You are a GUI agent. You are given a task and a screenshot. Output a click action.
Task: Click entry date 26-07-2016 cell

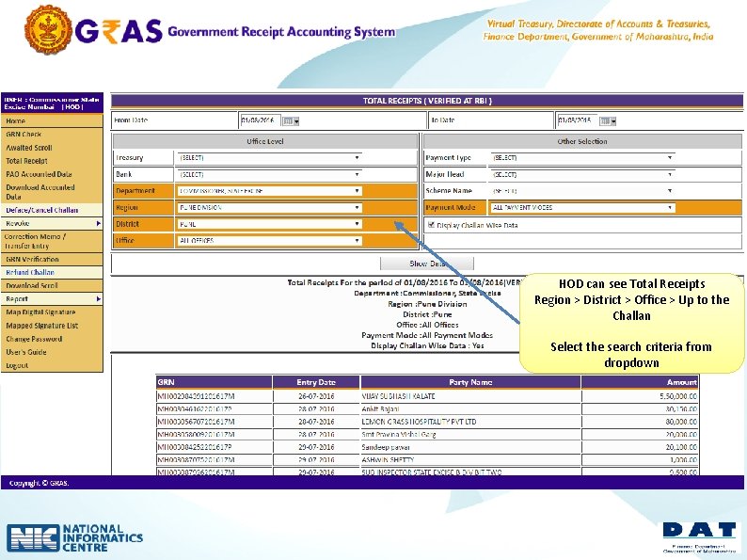tap(316, 396)
